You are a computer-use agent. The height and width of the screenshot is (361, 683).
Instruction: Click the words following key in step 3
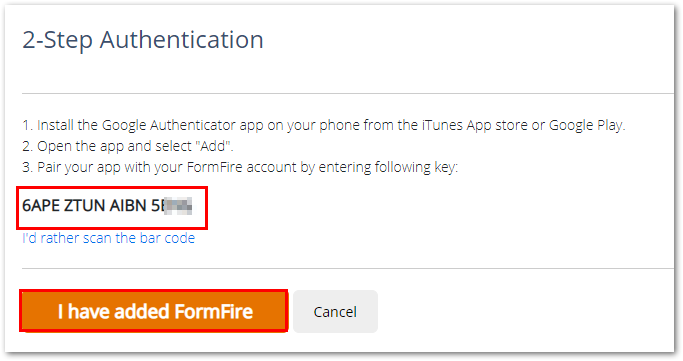(415, 167)
